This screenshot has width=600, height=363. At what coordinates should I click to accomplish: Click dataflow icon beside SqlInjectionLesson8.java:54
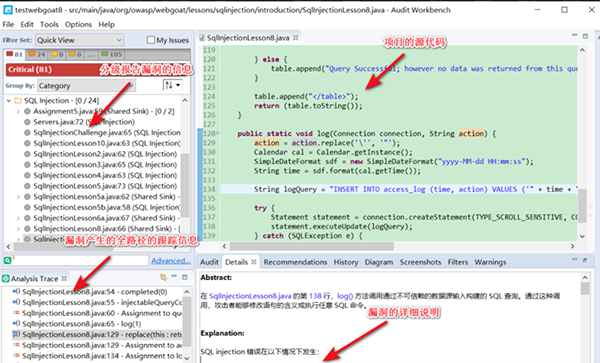click(16, 291)
